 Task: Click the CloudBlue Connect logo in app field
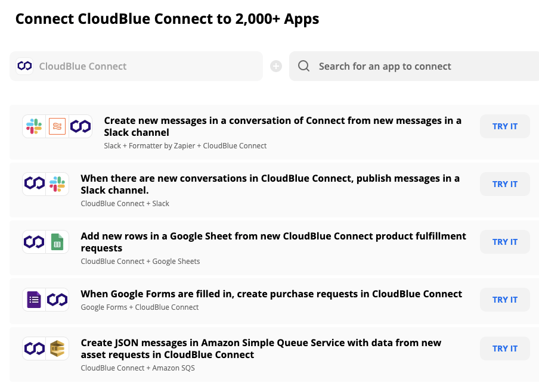pyautogui.click(x=25, y=66)
